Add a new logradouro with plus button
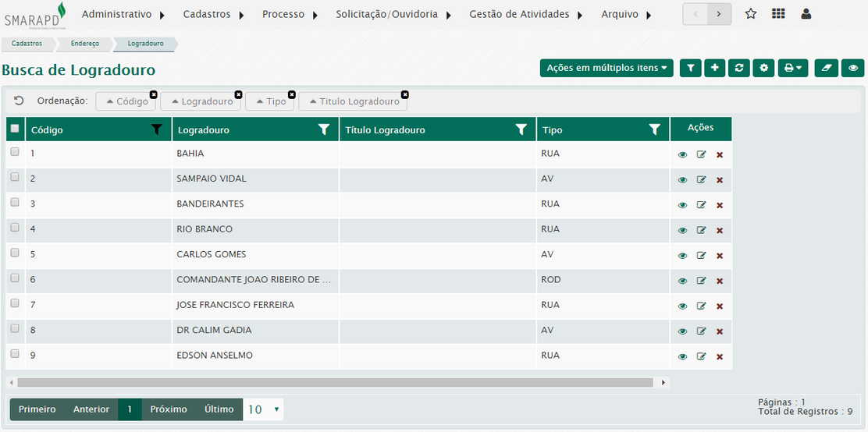 point(714,69)
